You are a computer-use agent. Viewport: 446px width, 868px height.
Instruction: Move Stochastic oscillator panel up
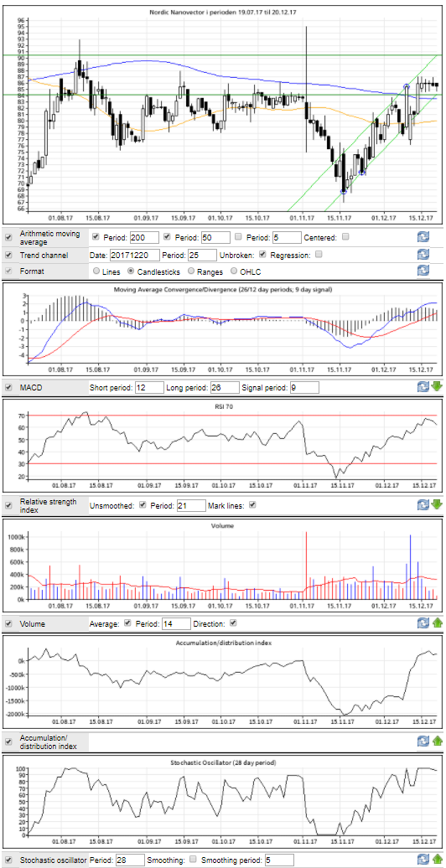(437, 860)
